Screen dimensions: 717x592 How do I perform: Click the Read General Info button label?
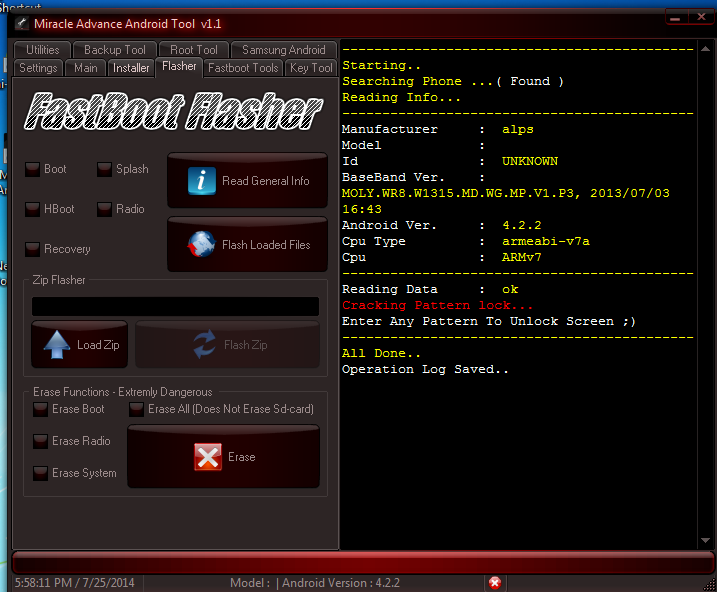(x=266, y=181)
